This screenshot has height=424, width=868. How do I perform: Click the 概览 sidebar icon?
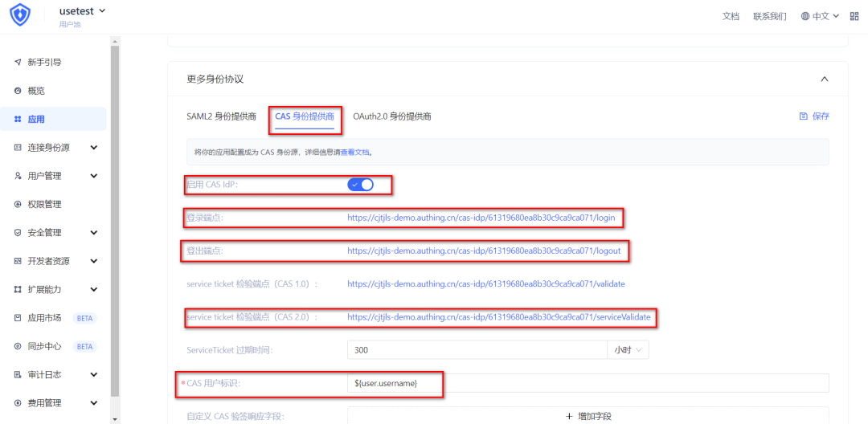18,91
